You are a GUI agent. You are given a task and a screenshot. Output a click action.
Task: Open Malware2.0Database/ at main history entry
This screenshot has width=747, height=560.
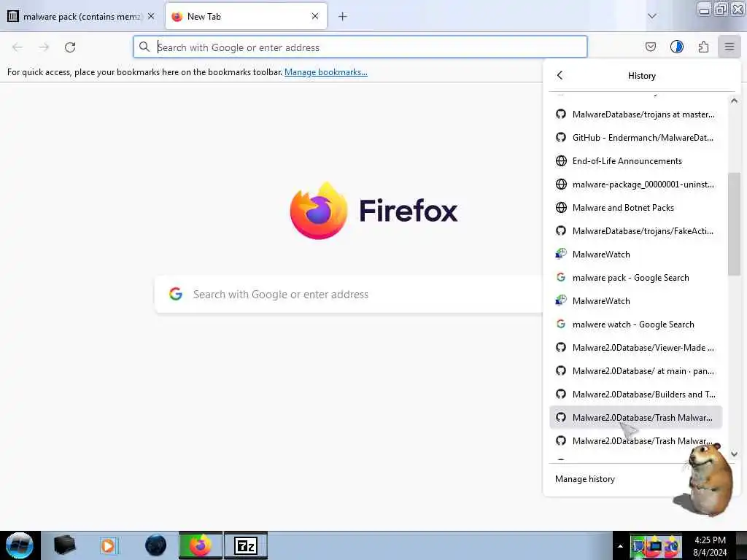635,371
